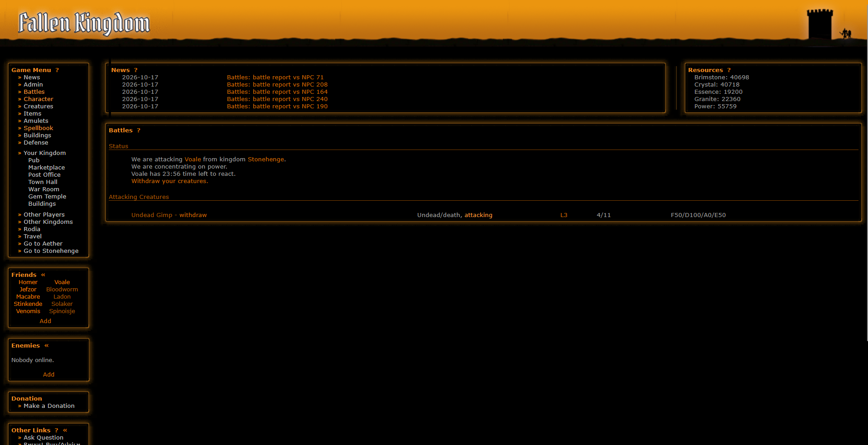868x445 pixels.
Task: Open Other Players list
Action: [44, 215]
